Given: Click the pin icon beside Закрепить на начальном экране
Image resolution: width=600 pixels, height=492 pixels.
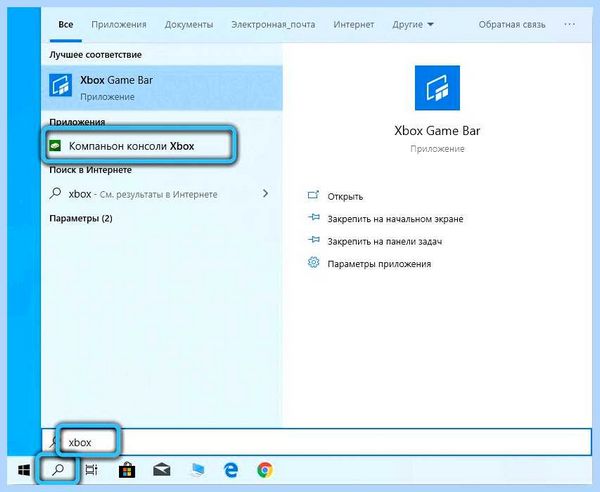Looking at the screenshot, I should 314,217.
